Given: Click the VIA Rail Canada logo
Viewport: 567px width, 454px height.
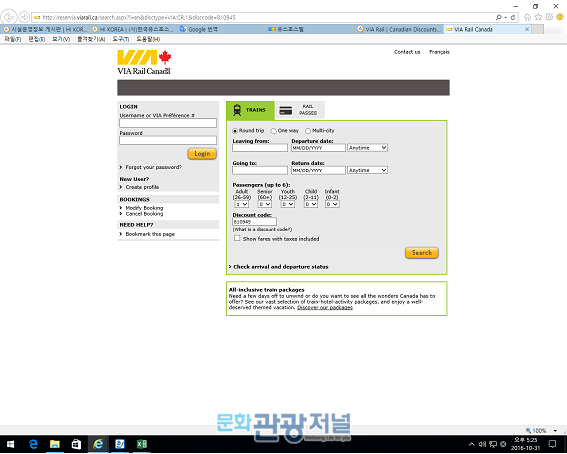Looking at the screenshot, I should [144, 62].
